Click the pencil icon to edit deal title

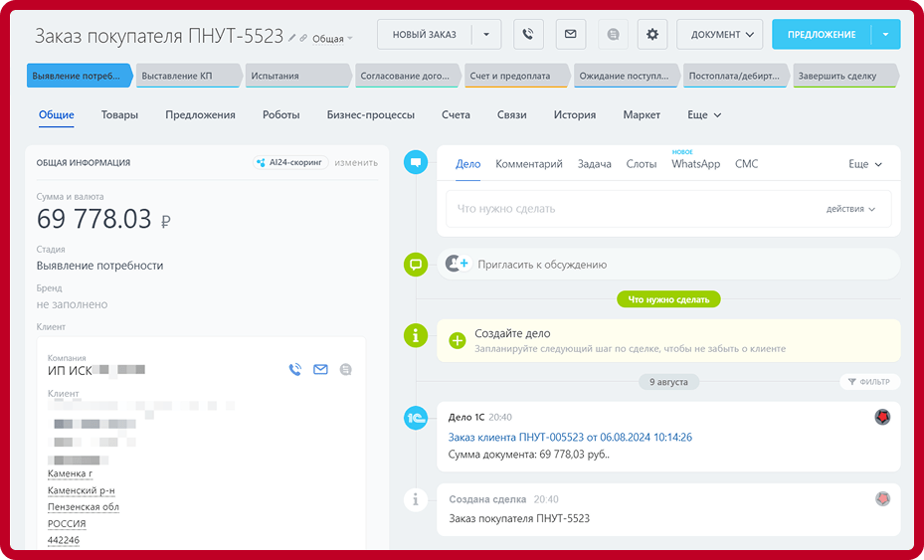(292, 38)
